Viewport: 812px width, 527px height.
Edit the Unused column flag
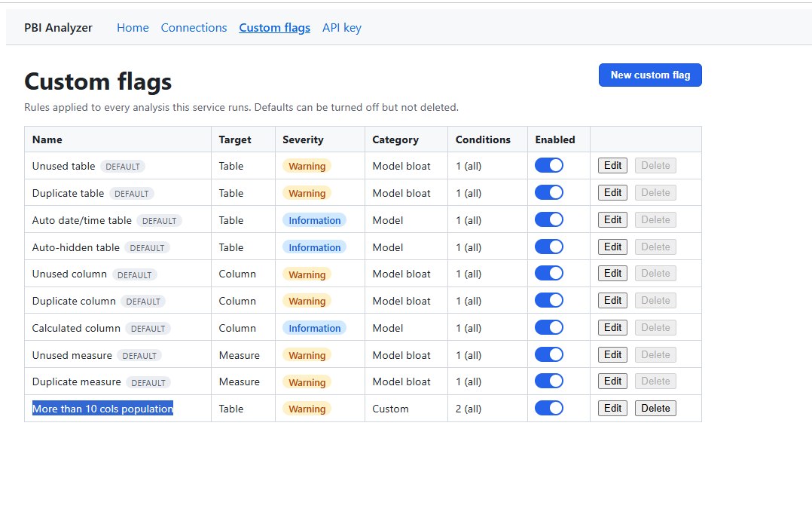pos(612,273)
